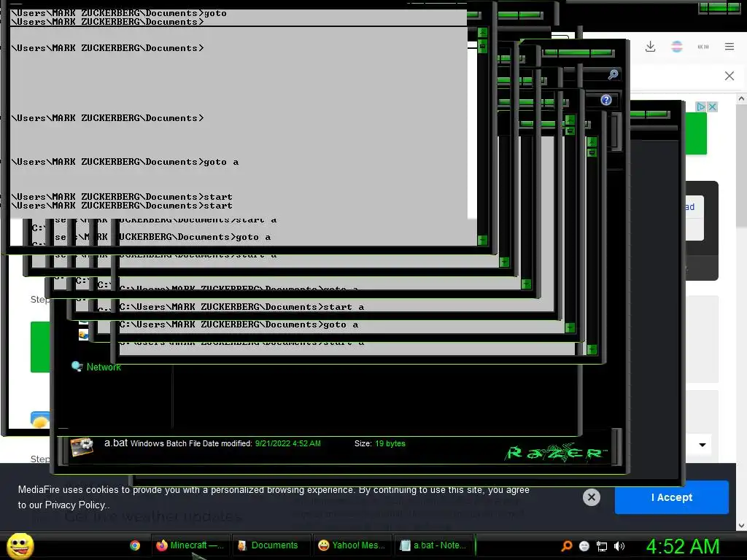Viewport: 747px width, 560px height.
Task: Open the browser hamburger menu
Action: click(729, 47)
